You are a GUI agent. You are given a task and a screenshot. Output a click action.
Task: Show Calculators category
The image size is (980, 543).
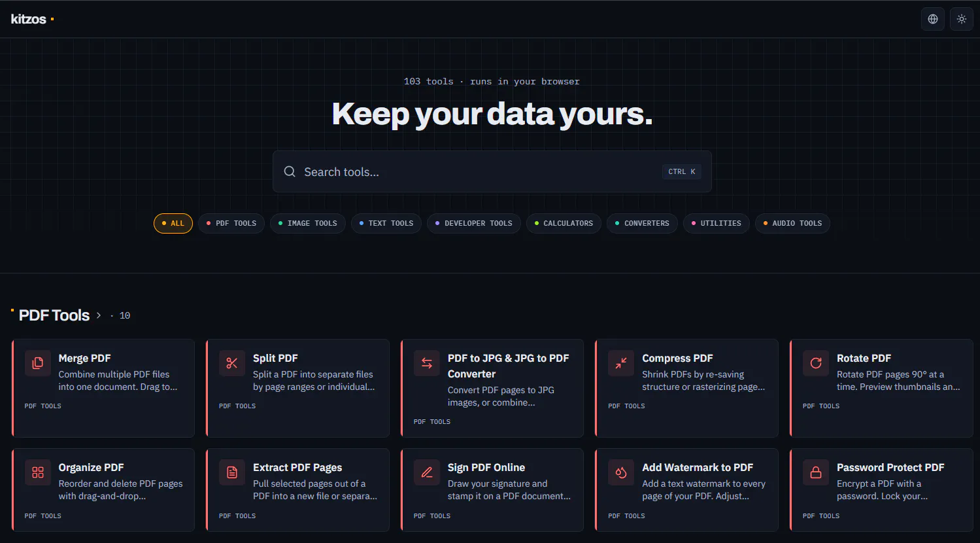coord(564,223)
